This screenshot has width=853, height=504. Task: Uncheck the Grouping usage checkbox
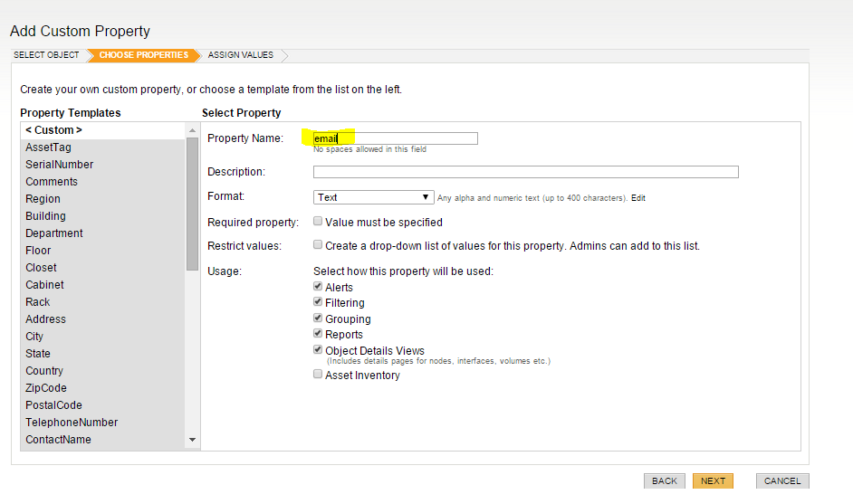pyautogui.click(x=318, y=318)
